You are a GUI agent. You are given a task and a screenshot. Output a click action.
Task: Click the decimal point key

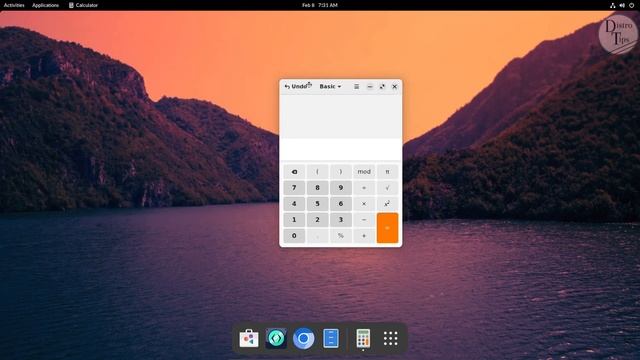click(317, 236)
